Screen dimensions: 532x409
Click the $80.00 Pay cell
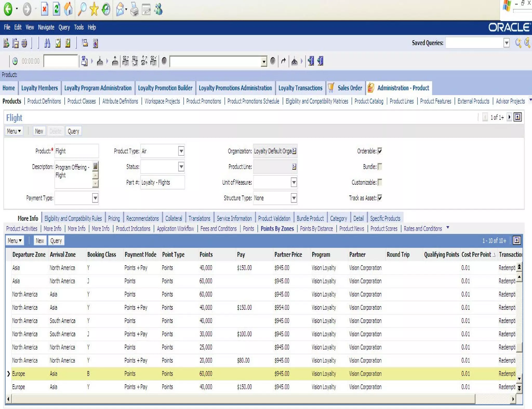(243, 360)
